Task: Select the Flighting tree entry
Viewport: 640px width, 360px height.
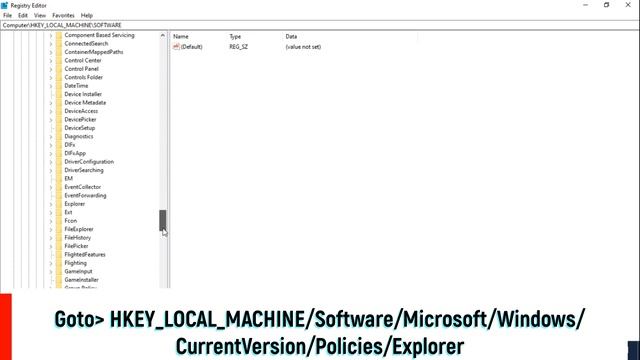Action: pos(76,263)
